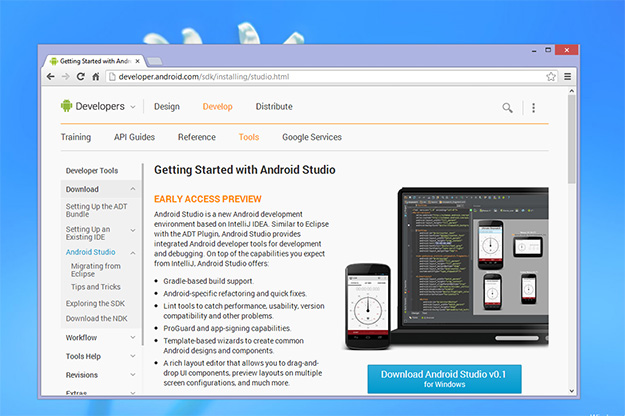Switch to the Training tab
This screenshot has width=625, height=416.
[x=76, y=137]
